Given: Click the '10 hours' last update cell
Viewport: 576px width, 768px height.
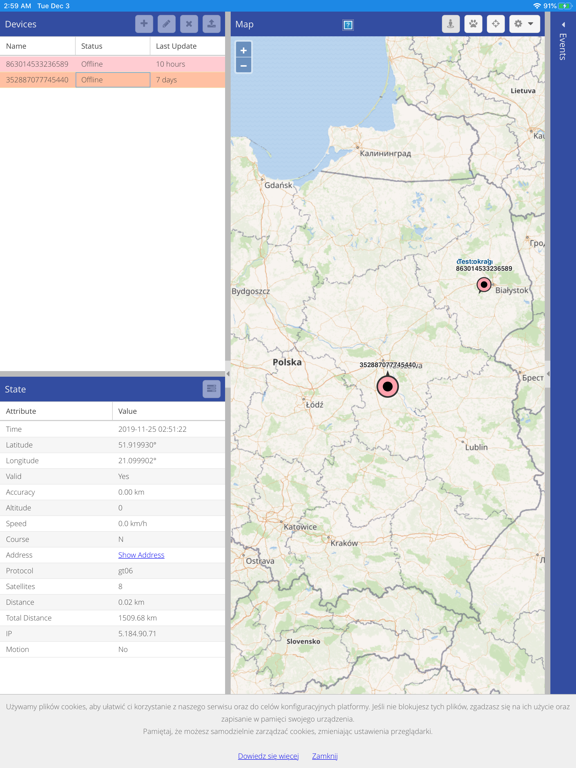Looking at the screenshot, I should pos(187,64).
